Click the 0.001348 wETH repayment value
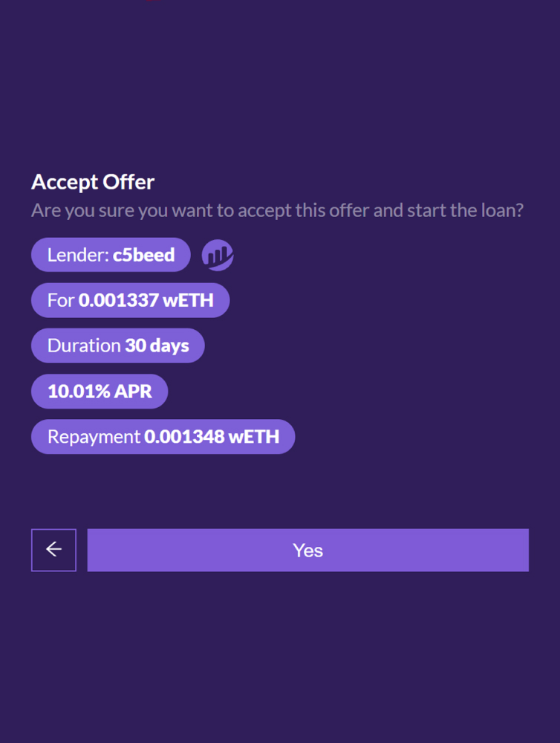This screenshot has height=743, width=560. (x=212, y=437)
